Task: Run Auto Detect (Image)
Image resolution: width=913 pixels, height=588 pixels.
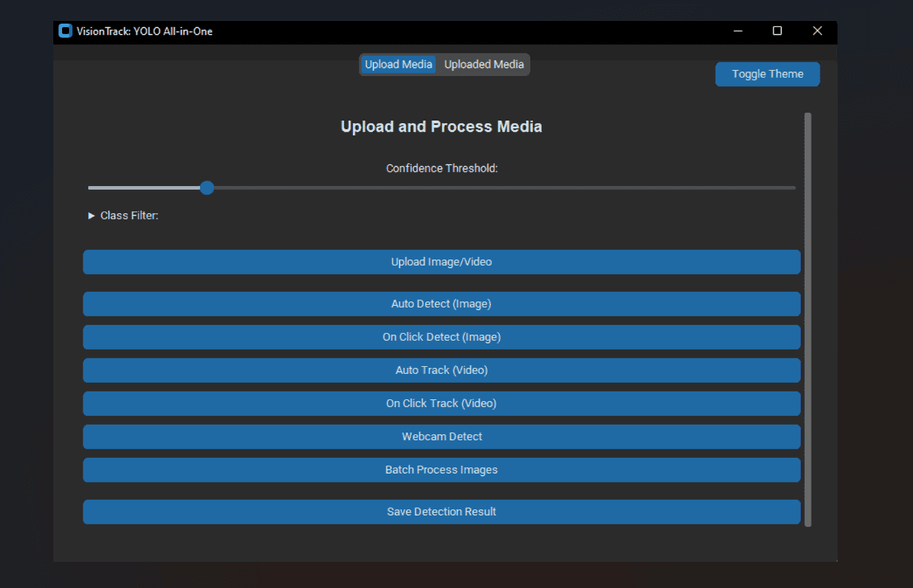Action: (x=441, y=304)
